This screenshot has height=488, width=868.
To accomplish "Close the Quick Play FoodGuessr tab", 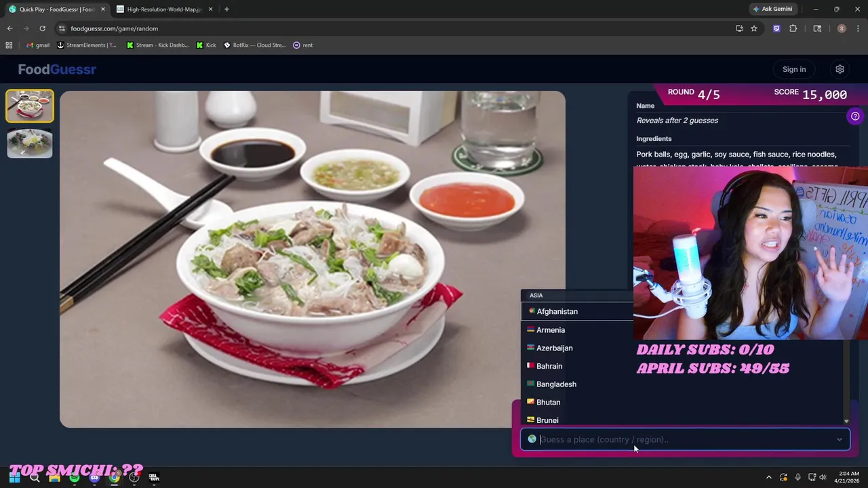I will click(103, 9).
